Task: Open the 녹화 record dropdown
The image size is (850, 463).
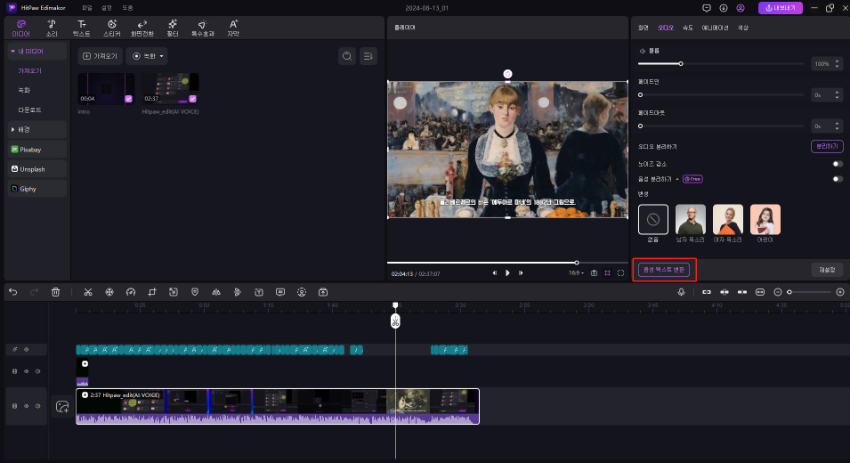Action: (x=148, y=56)
